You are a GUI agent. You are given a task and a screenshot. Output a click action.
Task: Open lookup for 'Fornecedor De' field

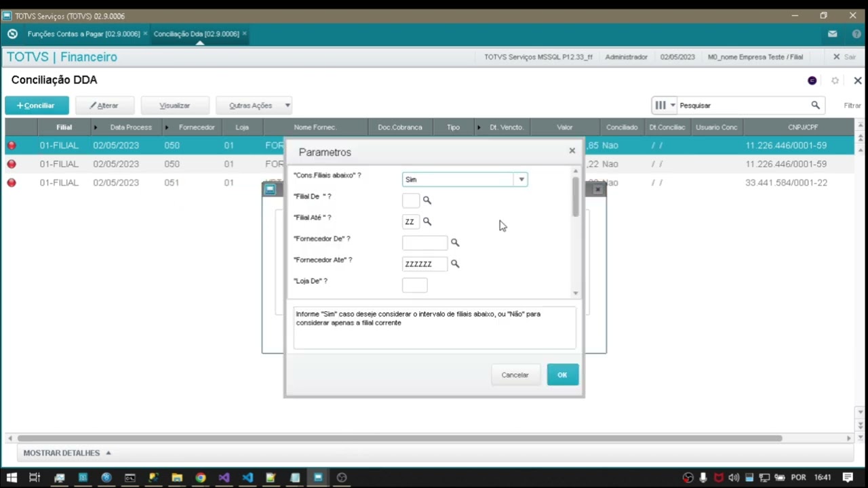point(455,243)
